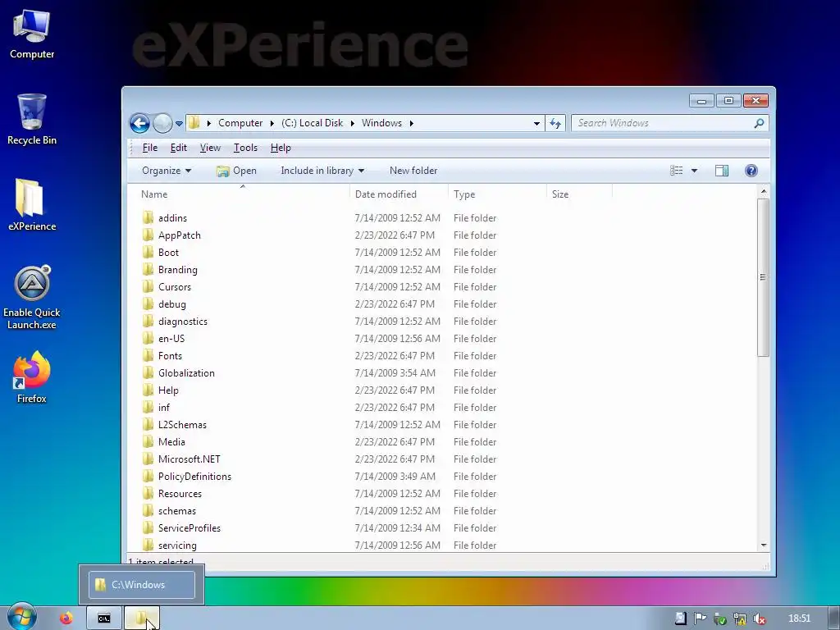Select the schemas folder name

tap(177, 511)
